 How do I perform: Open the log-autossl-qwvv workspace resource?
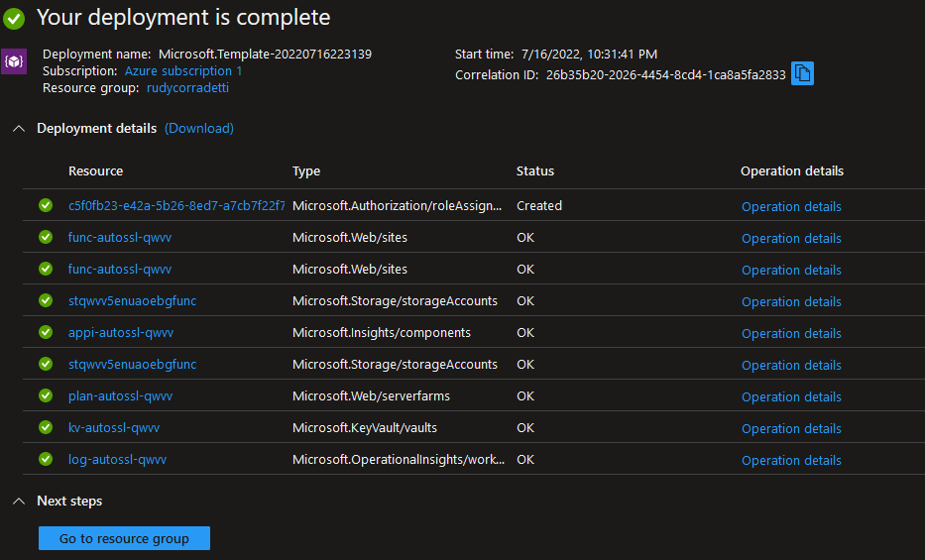coord(117,459)
